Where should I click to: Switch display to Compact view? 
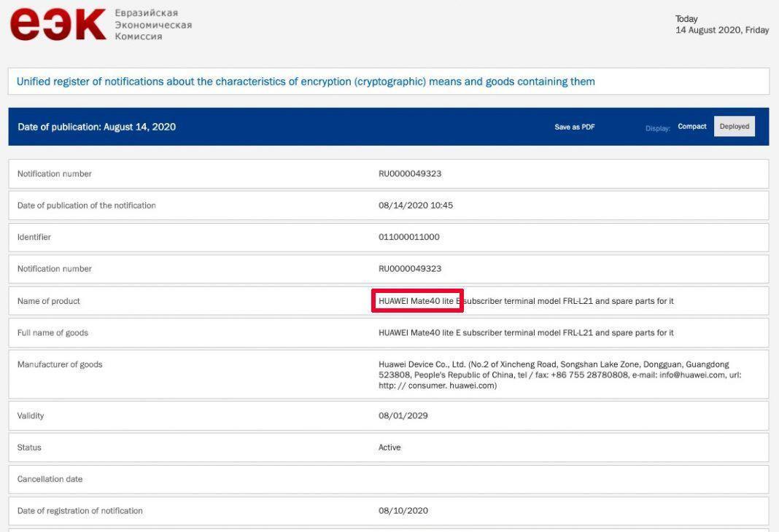click(691, 127)
